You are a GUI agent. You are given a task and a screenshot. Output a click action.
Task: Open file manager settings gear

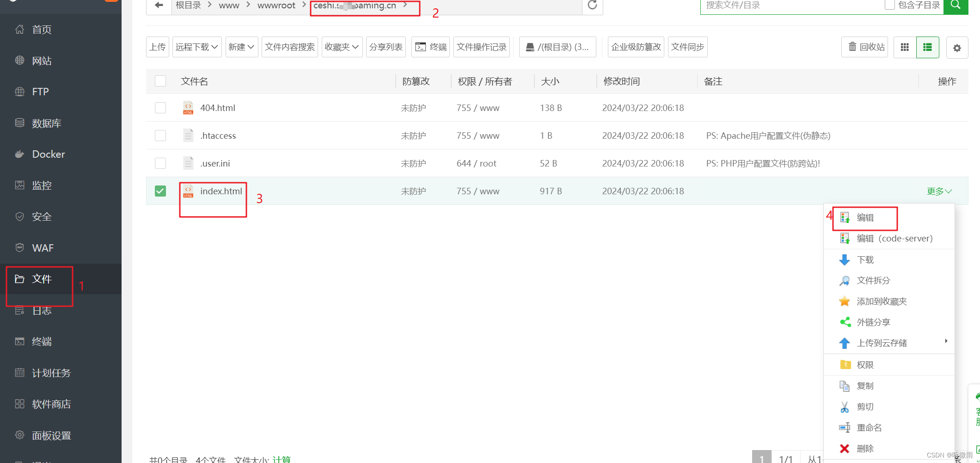(957, 48)
